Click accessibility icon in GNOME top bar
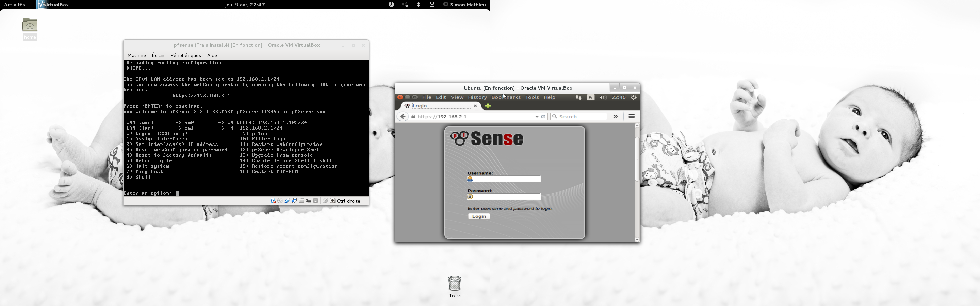The width and height of the screenshot is (980, 306). pyautogui.click(x=391, y=5)
